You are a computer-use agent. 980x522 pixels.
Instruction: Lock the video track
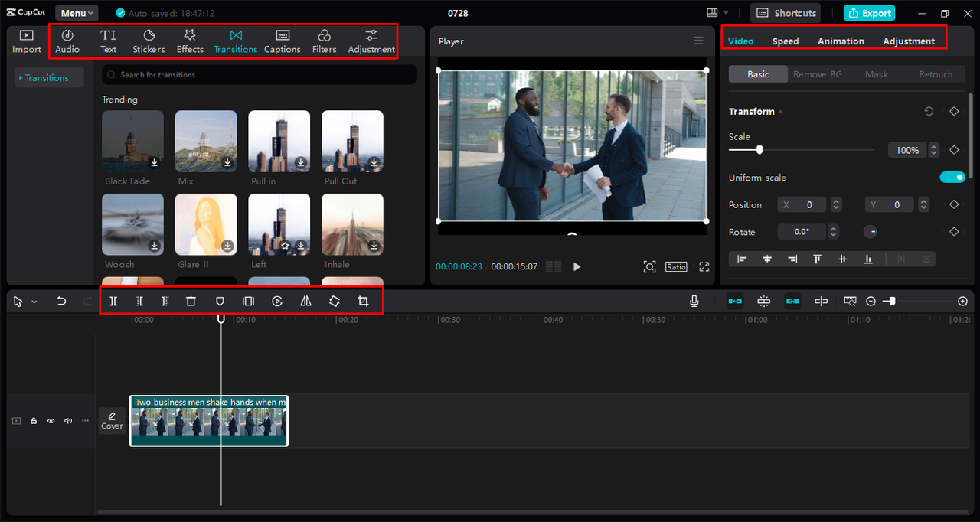point(34,421)
